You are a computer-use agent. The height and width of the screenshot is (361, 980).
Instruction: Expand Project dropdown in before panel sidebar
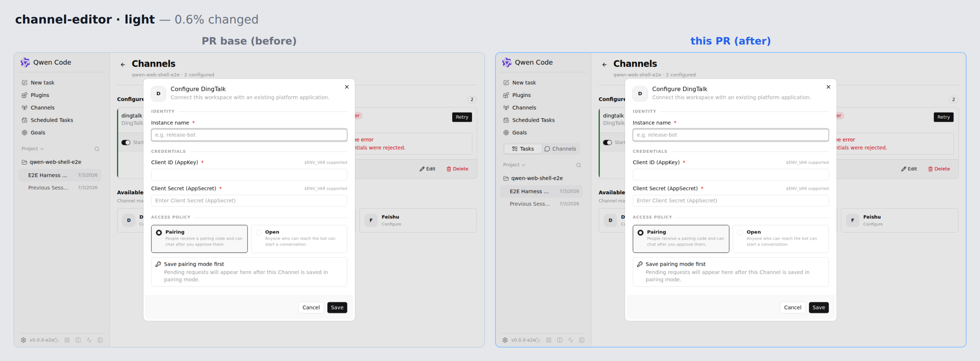click(x=33, y=149)
